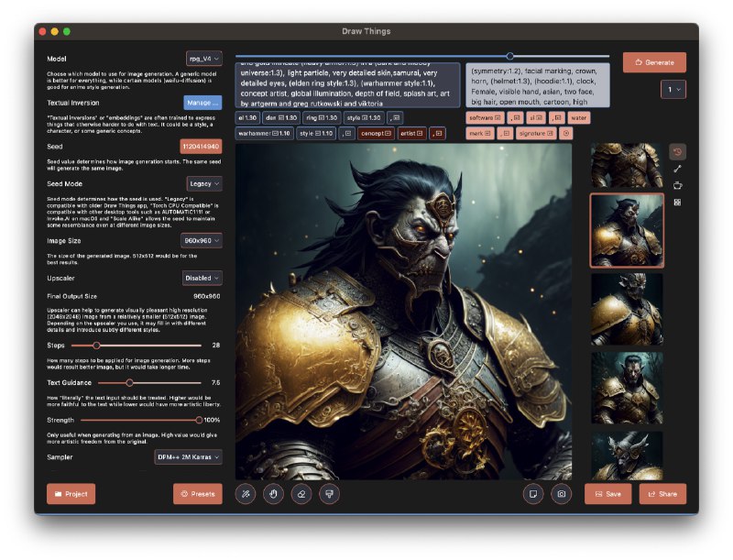Click the 'style 1.10' prompt chip

tap(316, 133)
